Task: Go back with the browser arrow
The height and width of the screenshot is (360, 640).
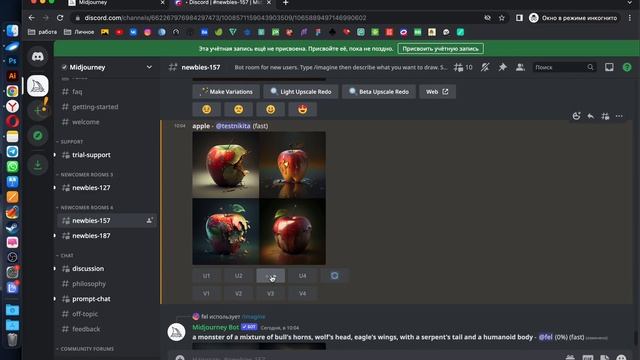Action: [x=32, y=18]
